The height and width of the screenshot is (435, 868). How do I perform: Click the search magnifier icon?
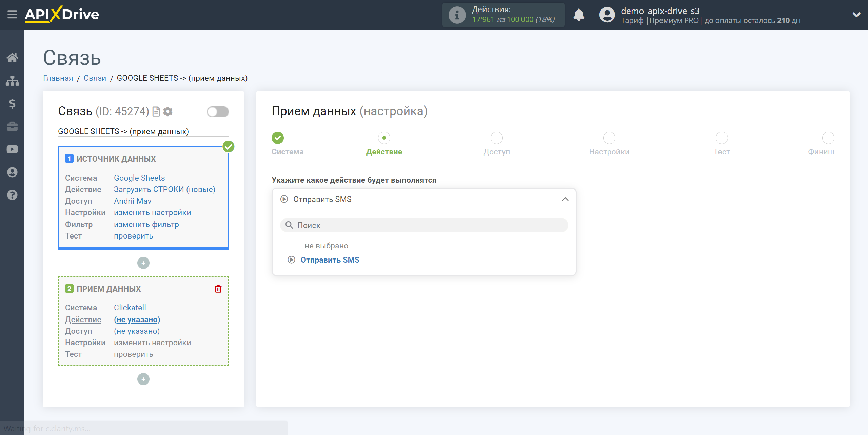coord(289,225)
